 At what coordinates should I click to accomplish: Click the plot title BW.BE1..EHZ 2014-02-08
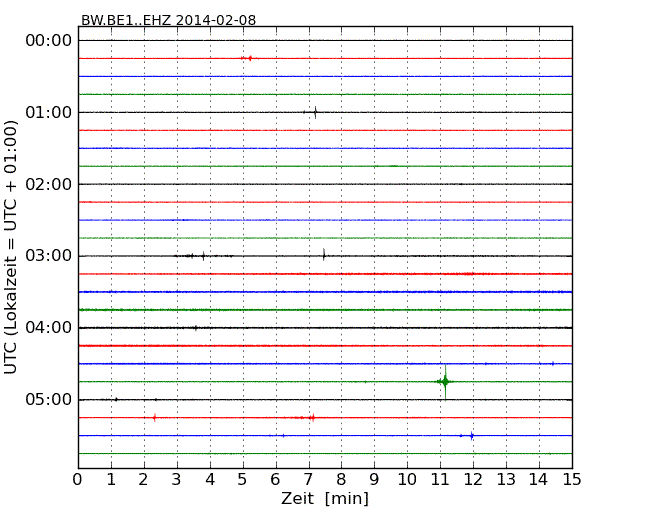pos(168,20)
